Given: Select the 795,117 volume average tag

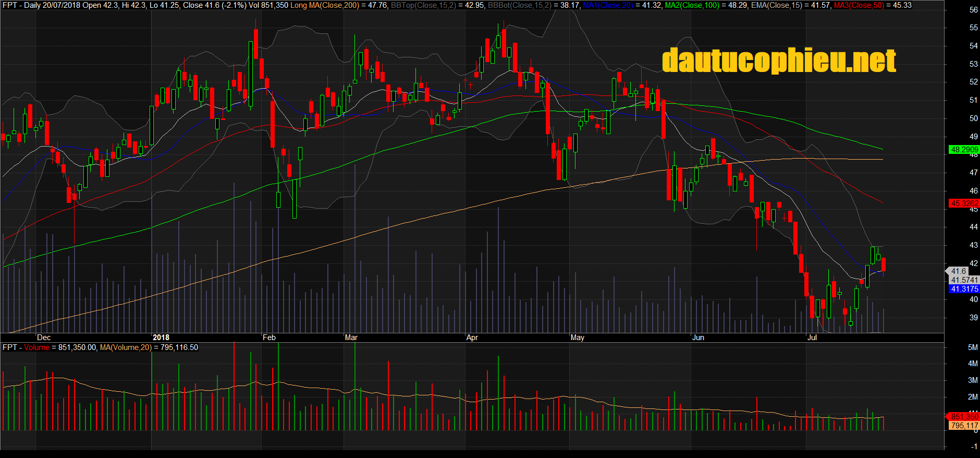Looking at the screenshot, I should 964,426.
